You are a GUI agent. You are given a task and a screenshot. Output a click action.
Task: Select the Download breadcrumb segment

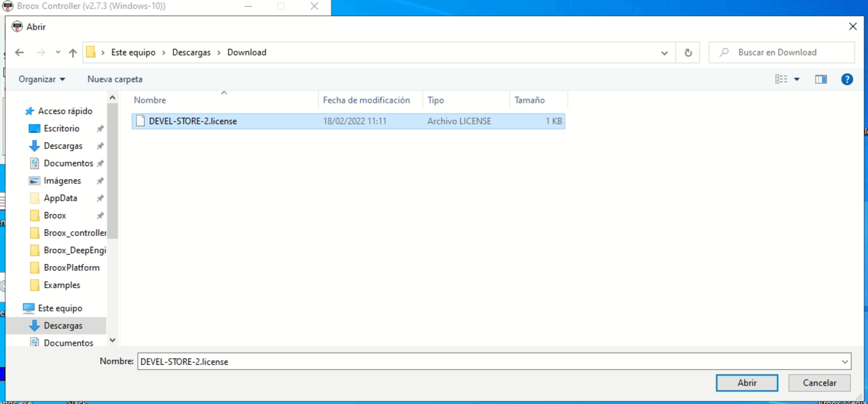tap(247, 52)
